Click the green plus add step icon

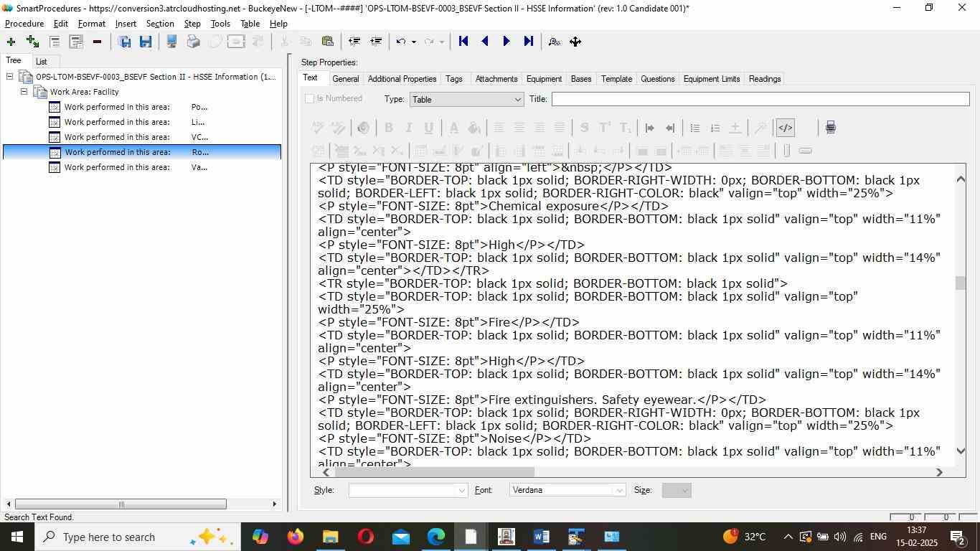tap(11, 42)
